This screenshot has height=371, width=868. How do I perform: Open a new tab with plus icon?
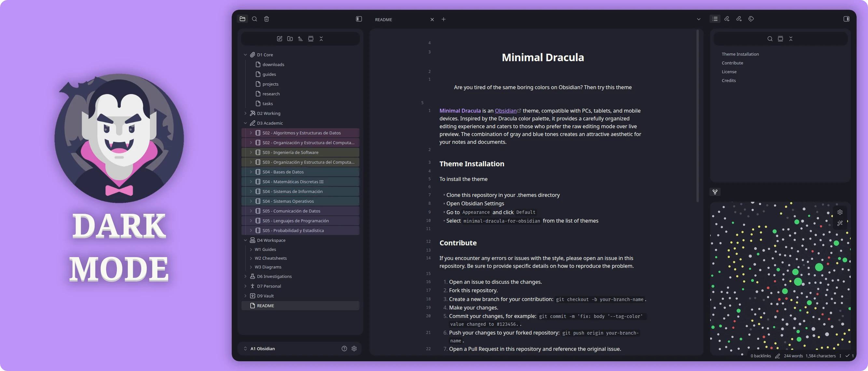443,19
